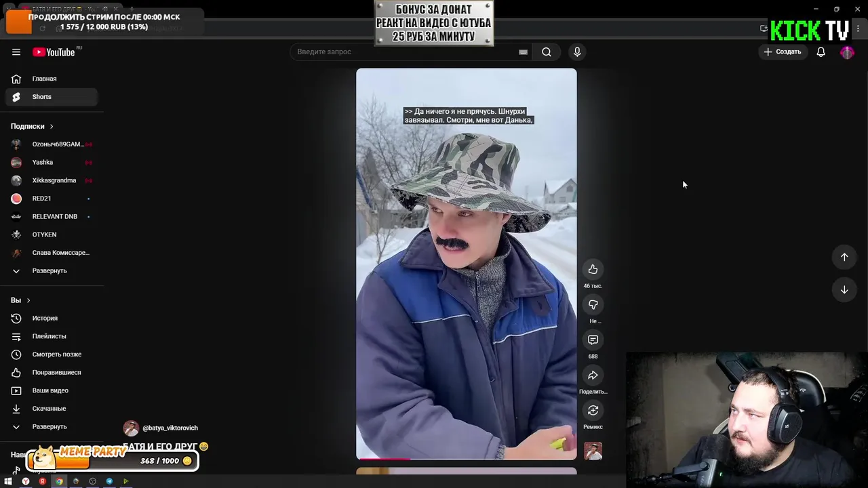This screenshot has width=868, height=488.
Task: Open the sound source thumbnail below Remix
Action: click(x=593, y=451)
